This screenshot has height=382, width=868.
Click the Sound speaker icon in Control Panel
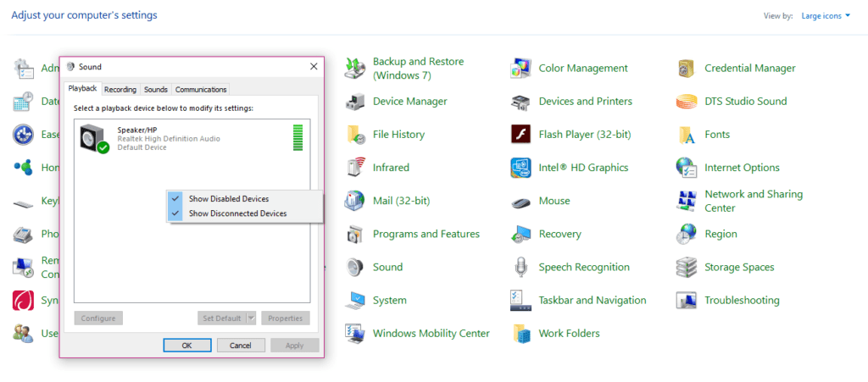coord(354,268)
